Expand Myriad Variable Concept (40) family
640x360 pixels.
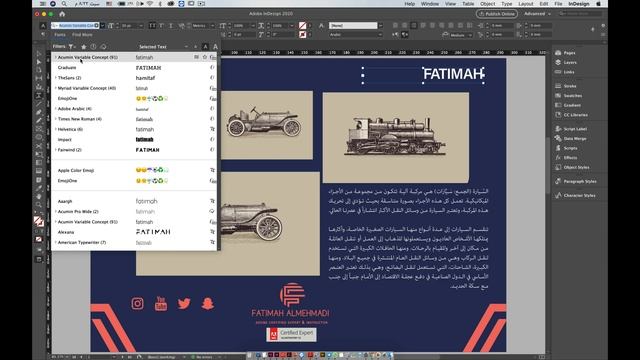56,88
